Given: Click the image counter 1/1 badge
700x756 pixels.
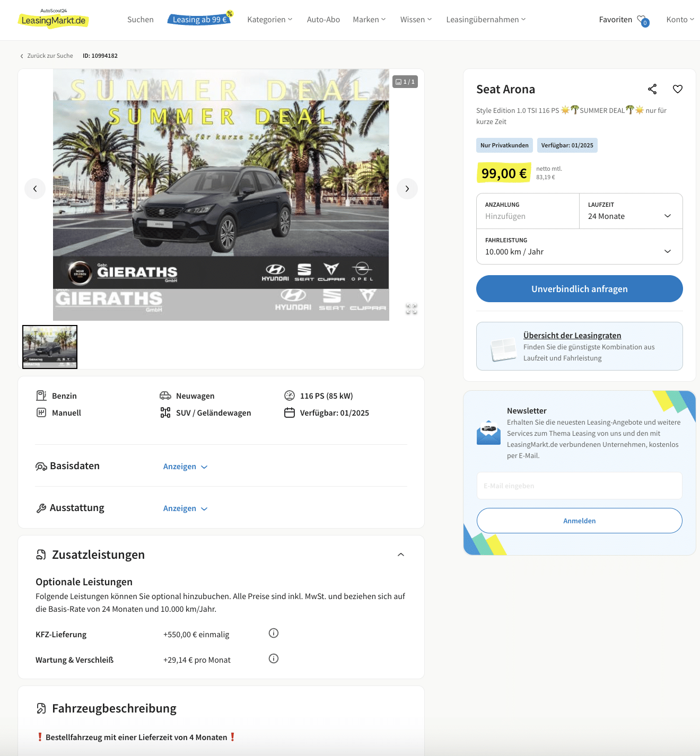Looking at the screenshot, I should click(x=405, y=82).
